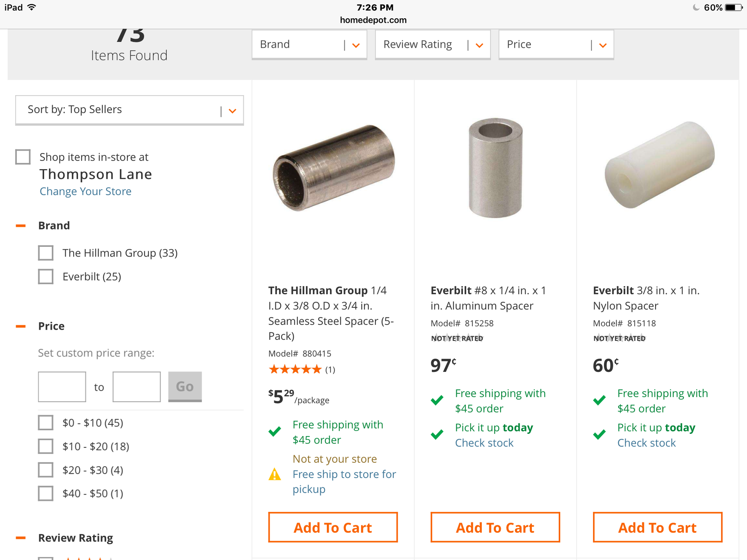This screenshot has height=560, width=747.
Task: Collapse the Review Rating section minus icon
Action: coord(21,538)
